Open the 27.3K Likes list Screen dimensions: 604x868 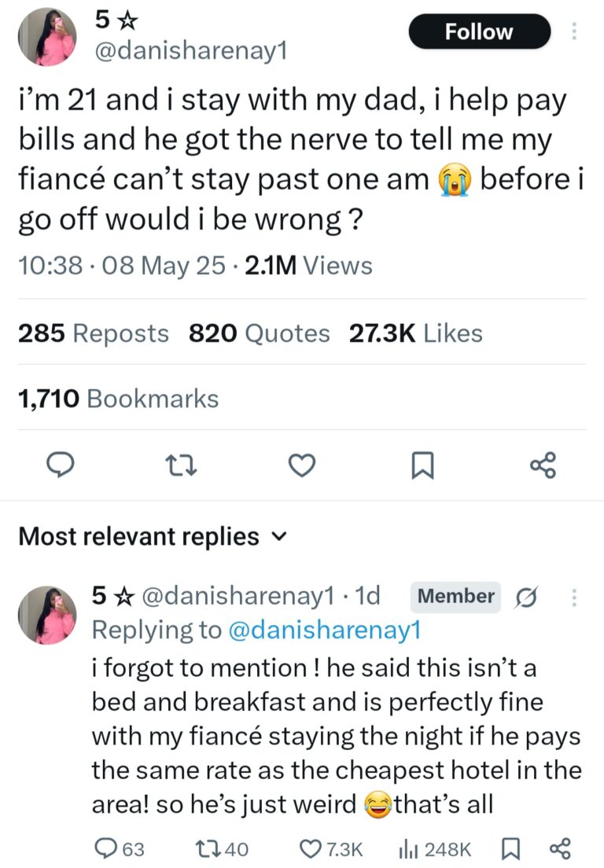point(416,333)
